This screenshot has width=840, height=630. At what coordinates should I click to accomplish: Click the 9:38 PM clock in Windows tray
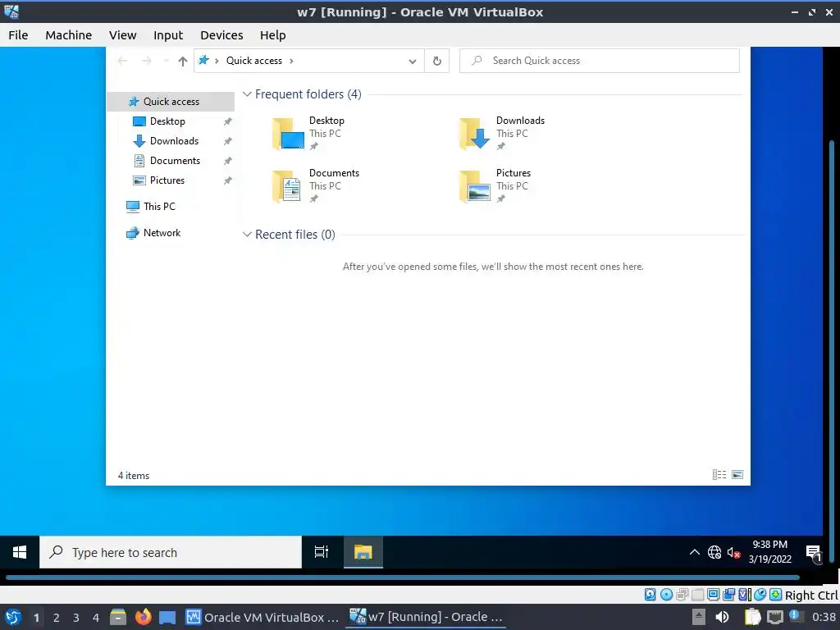(x=769, y=552)
